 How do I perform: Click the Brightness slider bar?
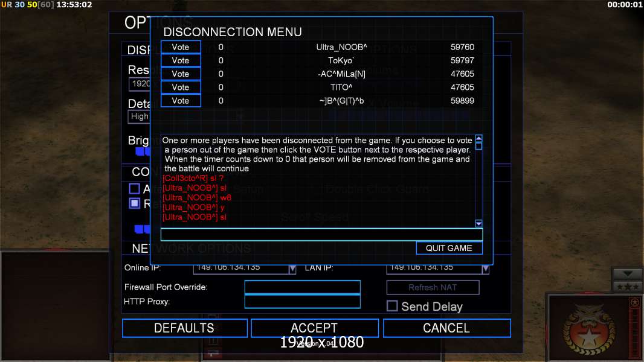[x=143, y=151]
